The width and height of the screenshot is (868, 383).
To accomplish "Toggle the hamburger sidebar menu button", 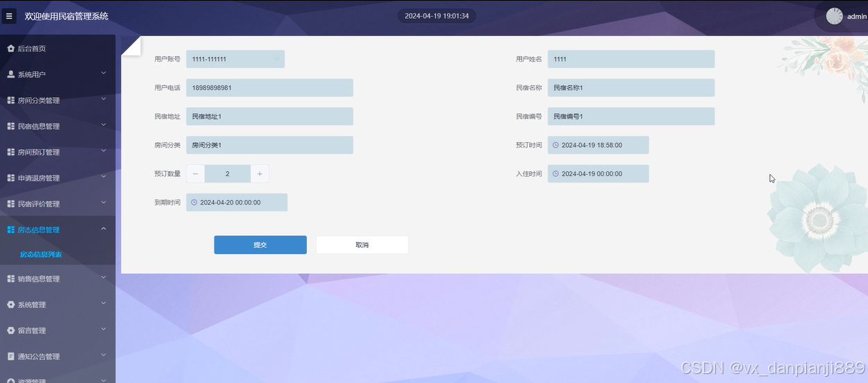I will pyautogui.click(x=9, y=16).
